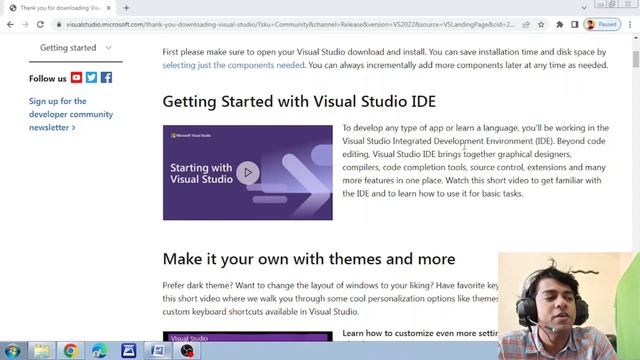Open File Explorer from taskbar
The height and width of the screenshot is (360, 640).
point(42,351)
